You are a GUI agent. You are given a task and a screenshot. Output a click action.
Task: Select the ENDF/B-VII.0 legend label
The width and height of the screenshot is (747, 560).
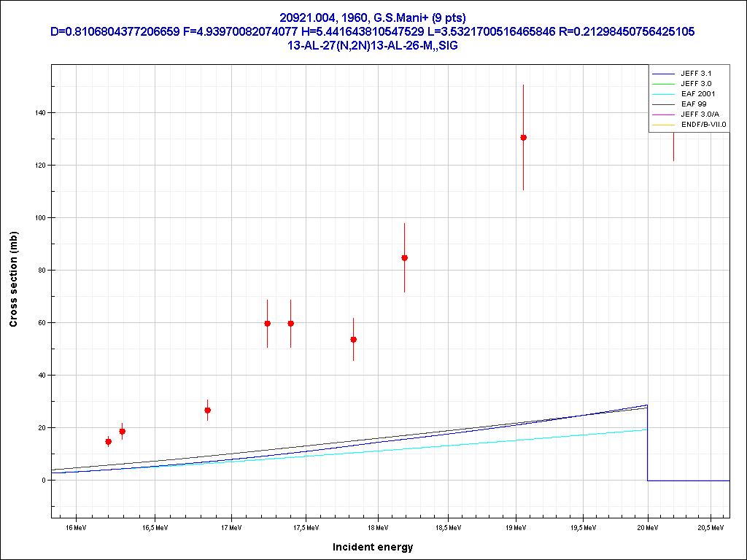coord(703,125)
